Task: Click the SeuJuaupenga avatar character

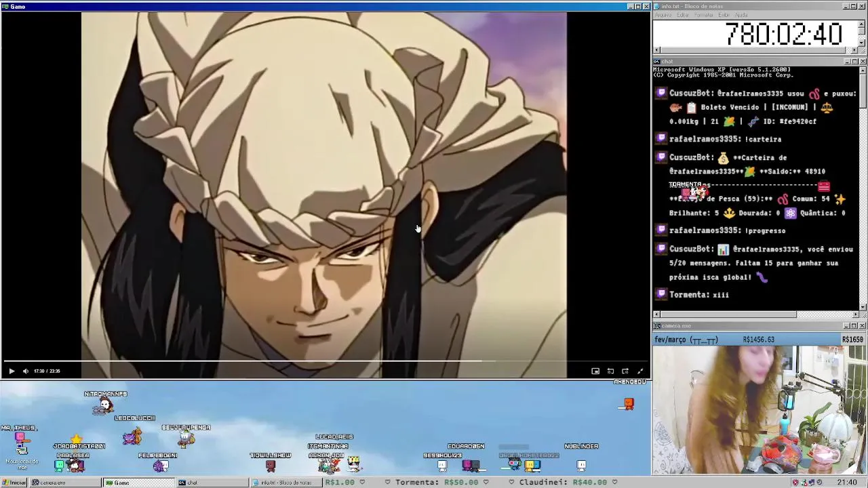Action: (186, 439)
